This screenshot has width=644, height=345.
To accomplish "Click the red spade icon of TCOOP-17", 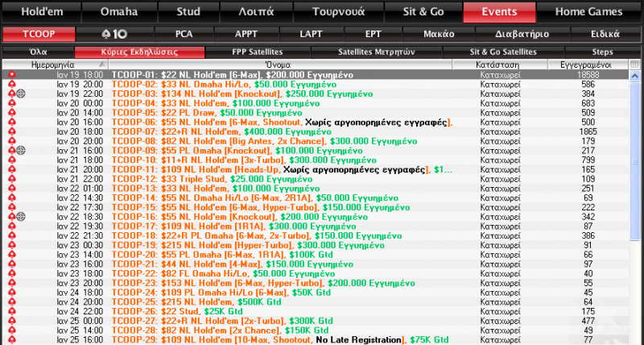I will [x=12, y=227].
